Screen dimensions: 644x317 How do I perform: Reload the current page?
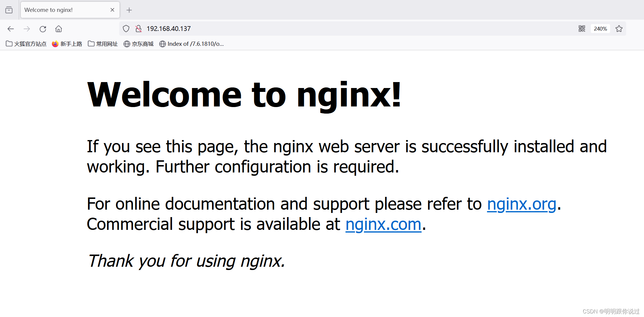(x=43, y=29)
